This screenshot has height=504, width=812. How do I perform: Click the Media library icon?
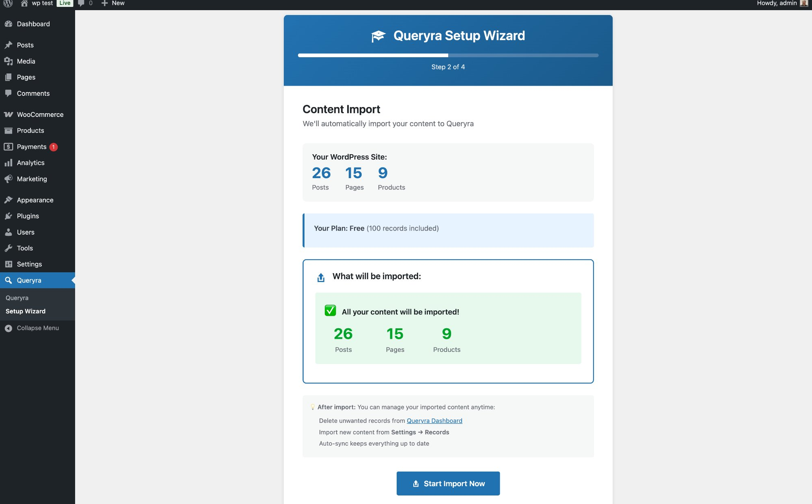point(9,61)
